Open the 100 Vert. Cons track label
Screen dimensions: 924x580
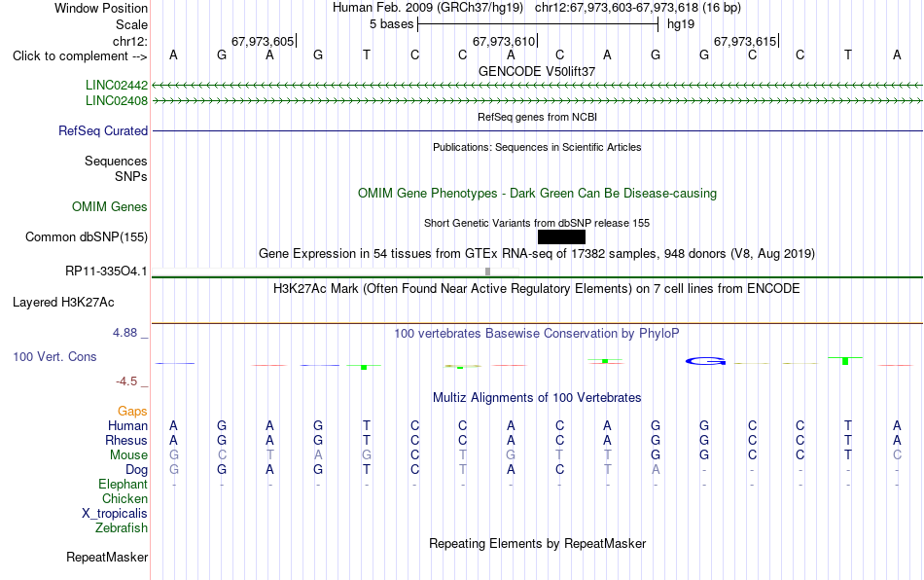coord(54,356)
